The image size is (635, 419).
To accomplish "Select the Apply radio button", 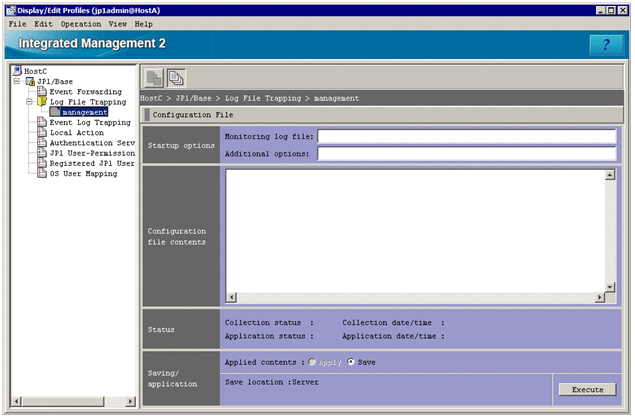I will (312, 362).
